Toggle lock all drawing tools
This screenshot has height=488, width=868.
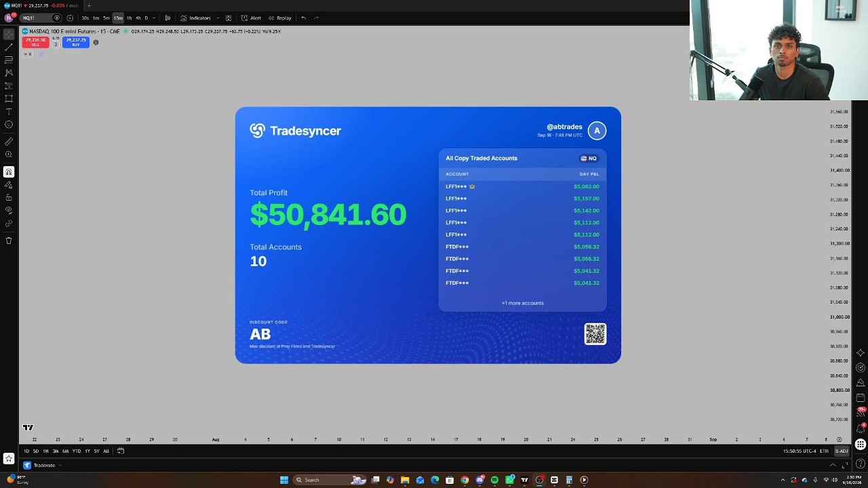pyautogui.click(x=9, y=197)
